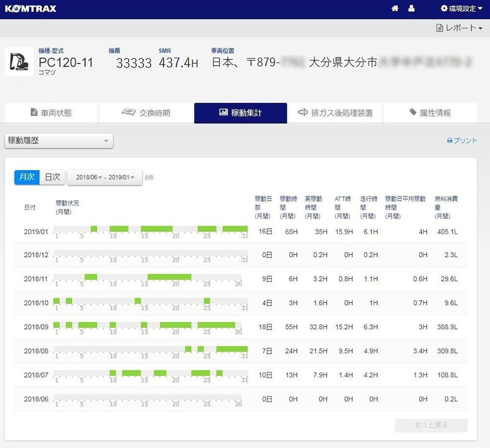Open the 2019/01 end month picker
The width and height of the screenshot is (490, 448).
pos(122,177)
